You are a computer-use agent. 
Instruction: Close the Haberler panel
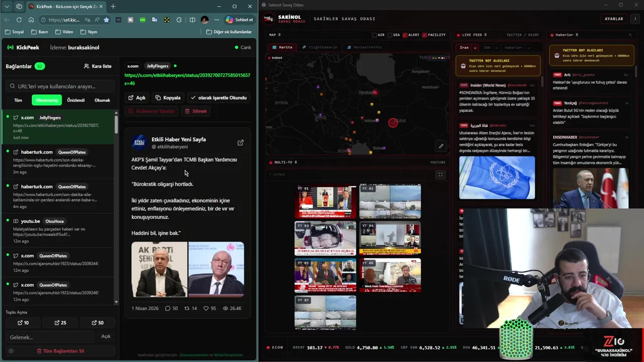pos(630,35)
